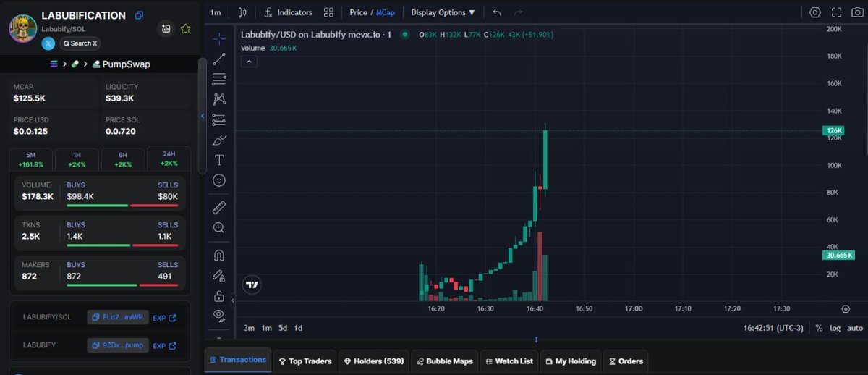Copy the LABUBIFY token address 9ZDx...pump
This screenshot has width=868, height=375.
118,346
